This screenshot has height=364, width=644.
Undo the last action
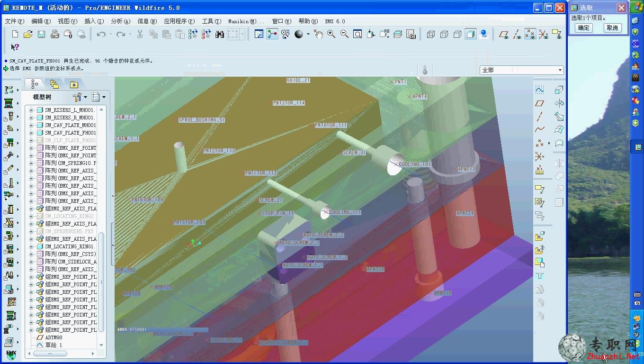coord(101,34)
